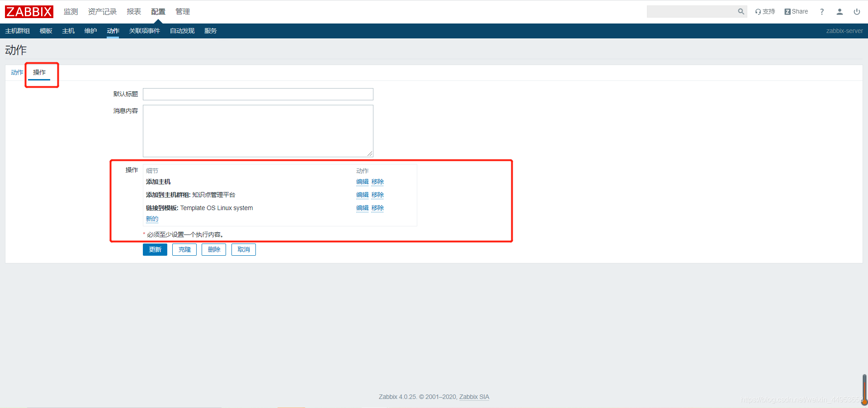Screen dimensions: 868x408
Task: Open the 监测 top menu
Action: pos(71,12)
